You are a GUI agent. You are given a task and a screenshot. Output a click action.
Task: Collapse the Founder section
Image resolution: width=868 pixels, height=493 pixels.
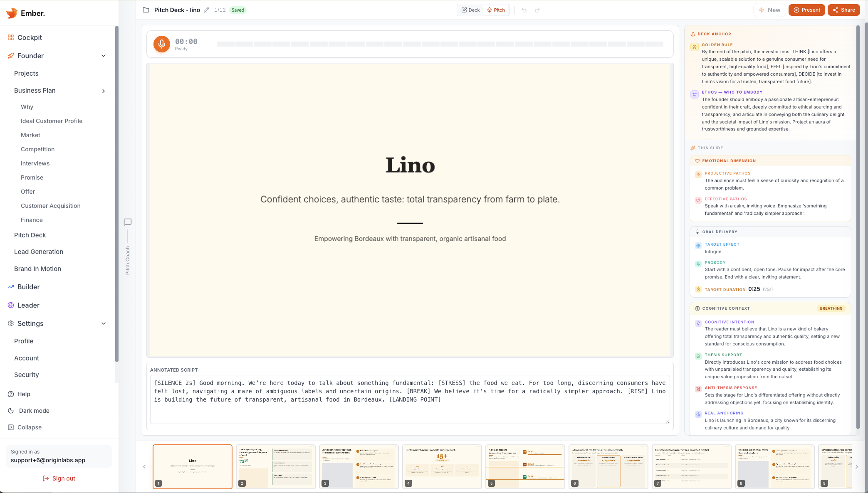(104, 55)
